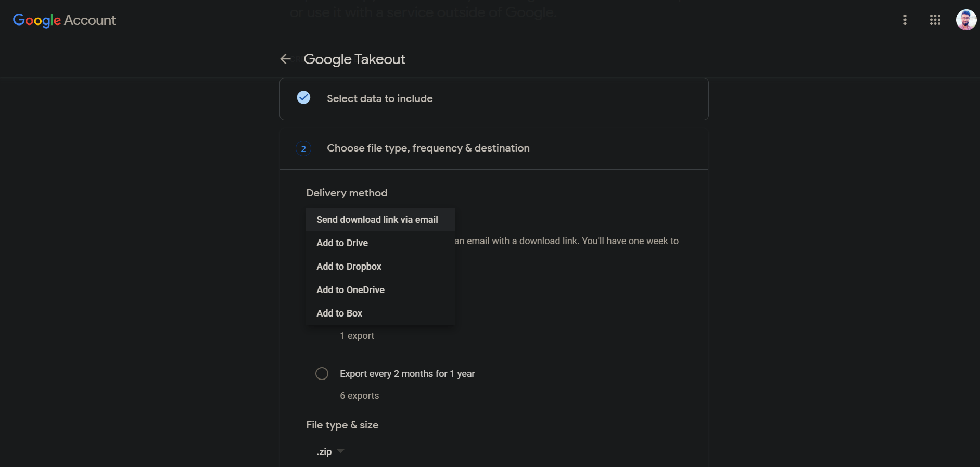Open the Google apps grid

935,20
